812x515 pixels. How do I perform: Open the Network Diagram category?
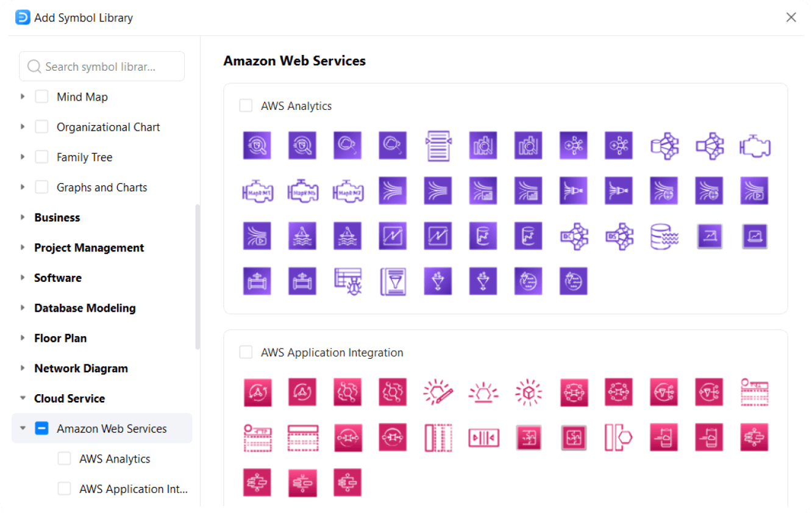[x=81, y=368]
